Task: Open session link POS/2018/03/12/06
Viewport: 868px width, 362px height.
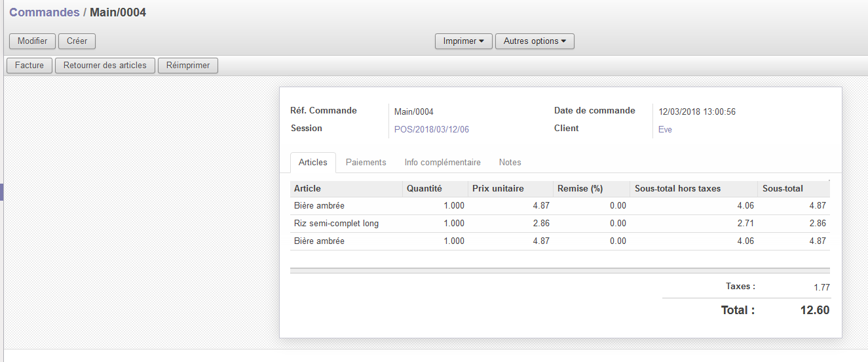Action: (431, 129)
